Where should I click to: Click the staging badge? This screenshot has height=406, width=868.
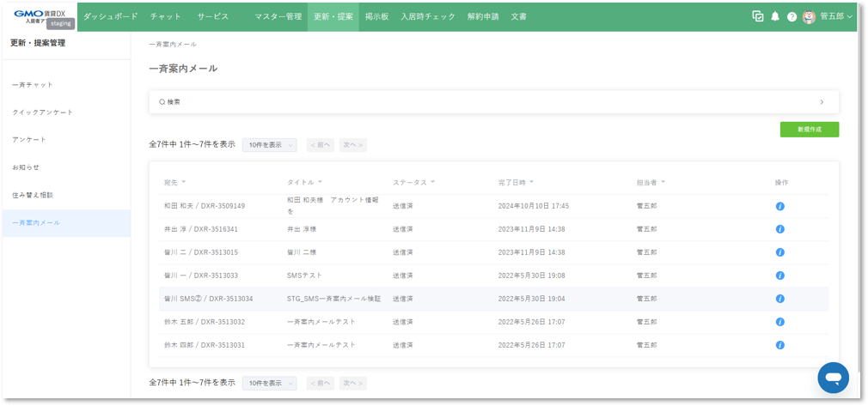pos(60,24)
